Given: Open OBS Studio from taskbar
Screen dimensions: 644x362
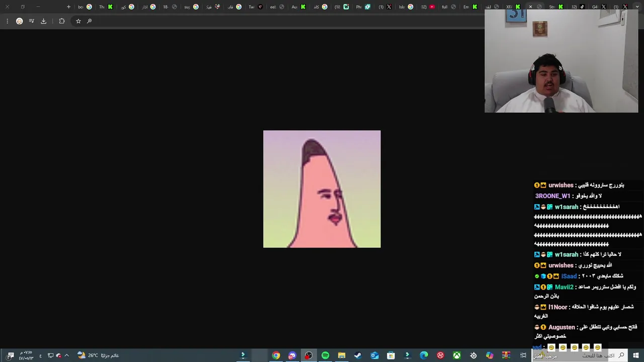Looking at the screenshot, I should point(309,355).
